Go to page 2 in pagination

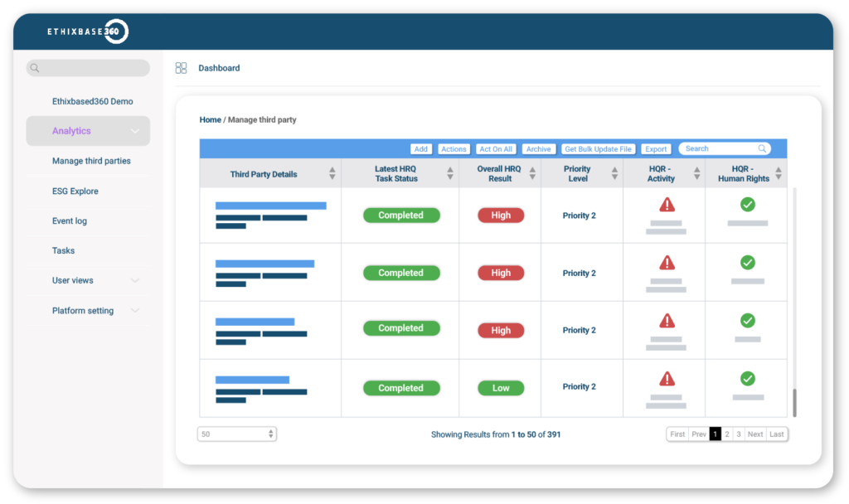[x=727, y=434]
